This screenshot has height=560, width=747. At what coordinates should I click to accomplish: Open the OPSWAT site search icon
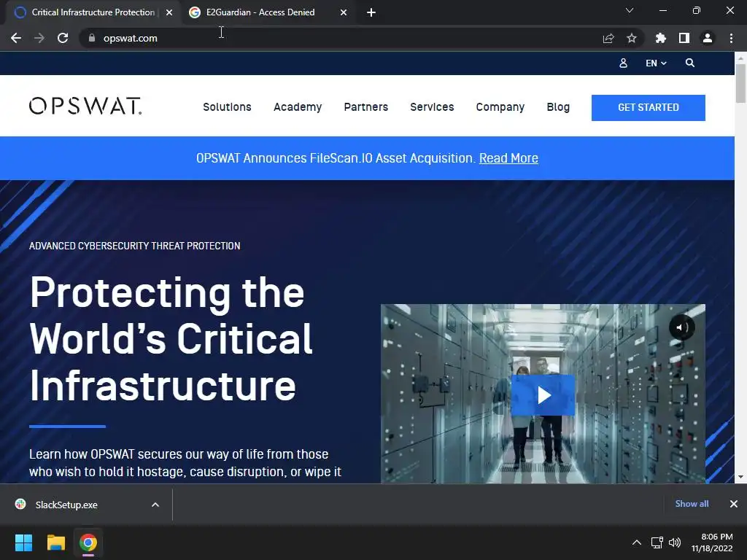(x=690, y=63)
